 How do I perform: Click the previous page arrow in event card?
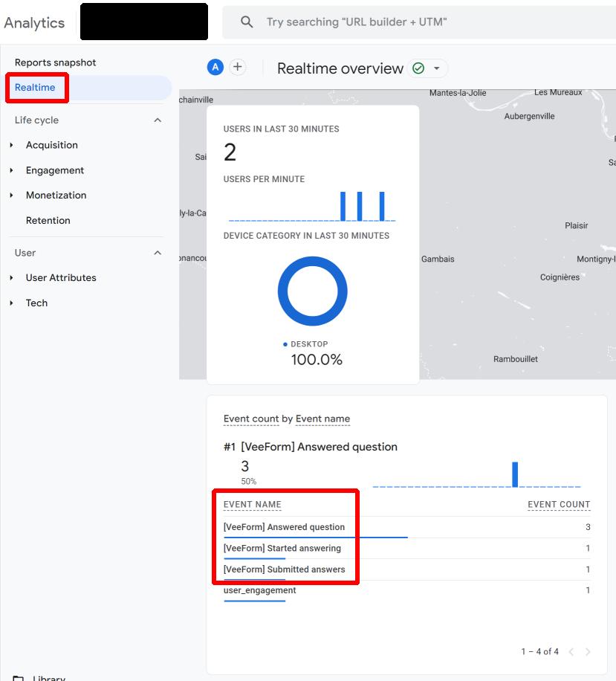(x=571, y=651)
